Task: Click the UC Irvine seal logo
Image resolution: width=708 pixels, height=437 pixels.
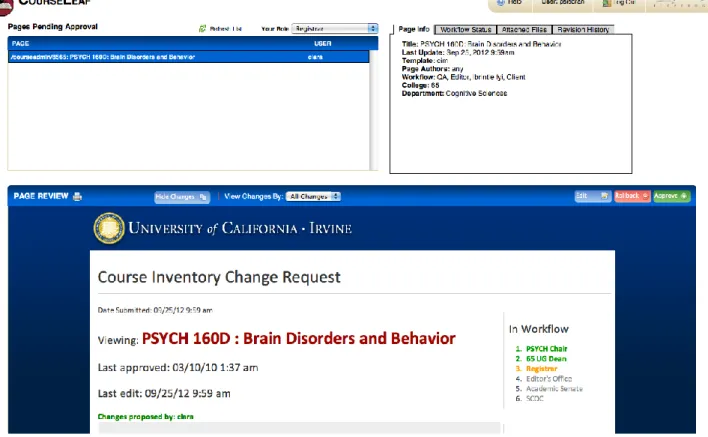Action: (109, 228)
